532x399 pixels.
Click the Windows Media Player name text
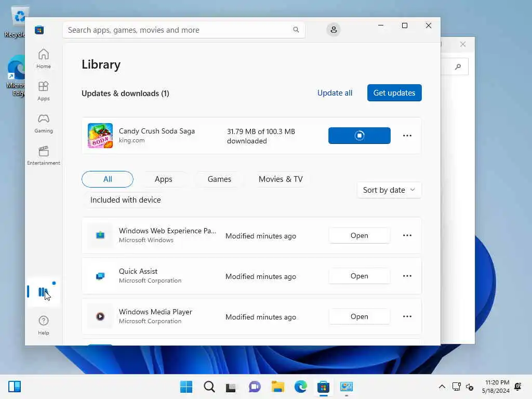pos(155,312)
